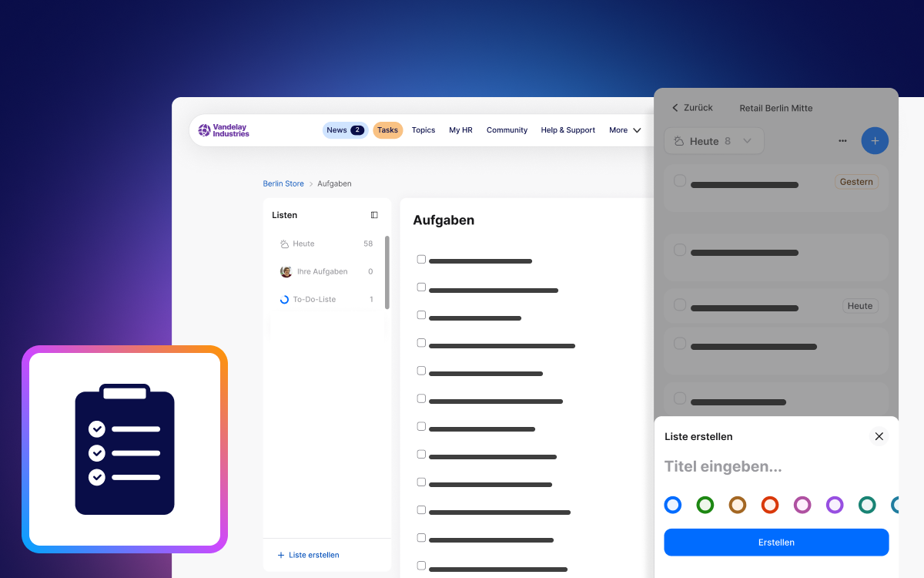Viewport: 924px width, 578px height.
Task: Click the blue spinner icon beside To-Do-Liste
Action: tap(284, 299)
